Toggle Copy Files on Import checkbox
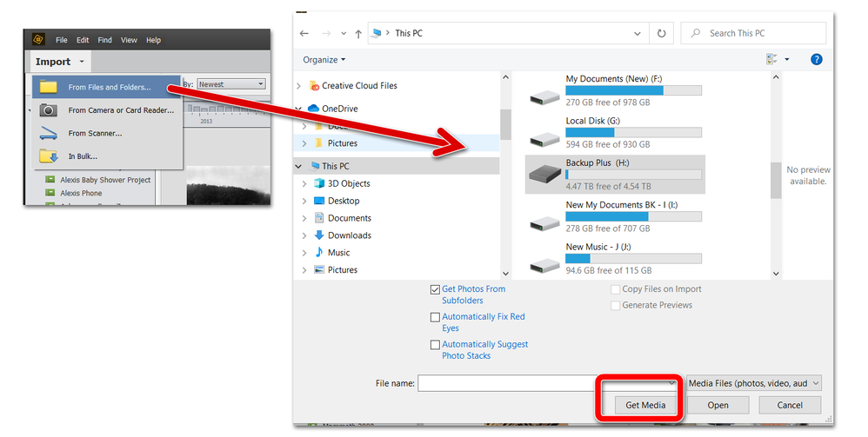868x437 pixels. click(x=615, y=289)
